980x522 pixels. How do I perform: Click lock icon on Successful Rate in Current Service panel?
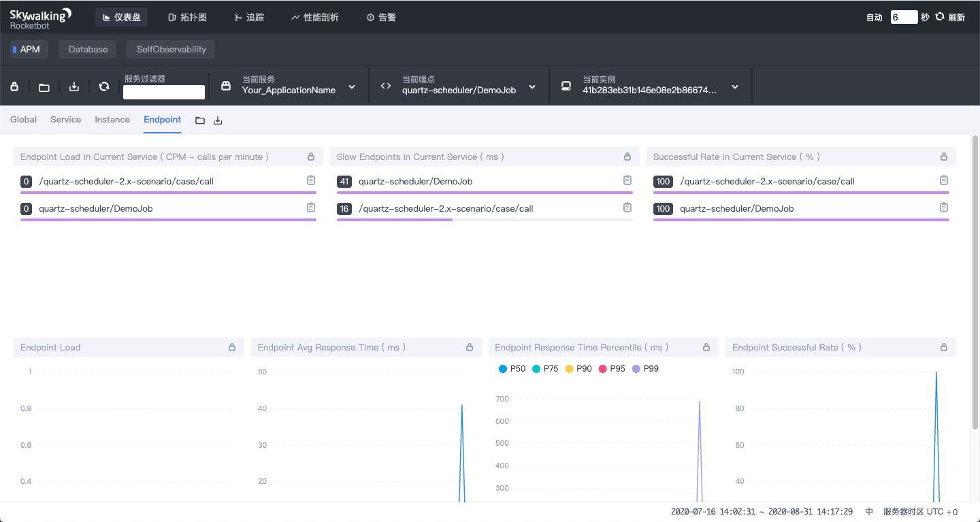tap(944, 157)
